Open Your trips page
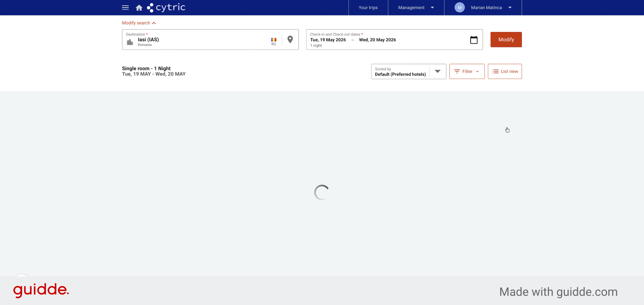This screenshot has height=305, width=644. (x=368, y=7)
